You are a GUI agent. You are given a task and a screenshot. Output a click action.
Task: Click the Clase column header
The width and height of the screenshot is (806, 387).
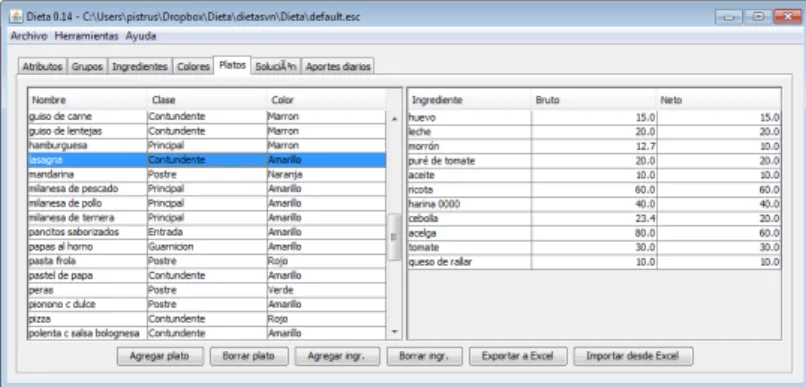207,100
